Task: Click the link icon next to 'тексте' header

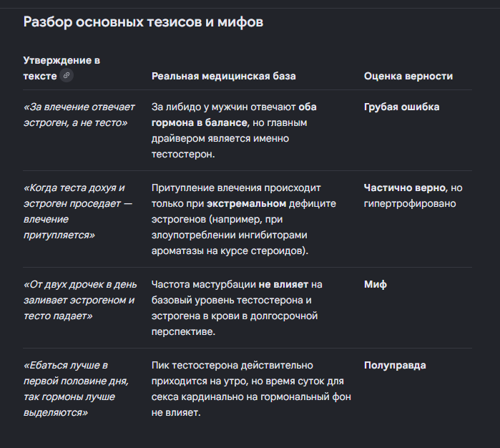Action: (67, 76)
